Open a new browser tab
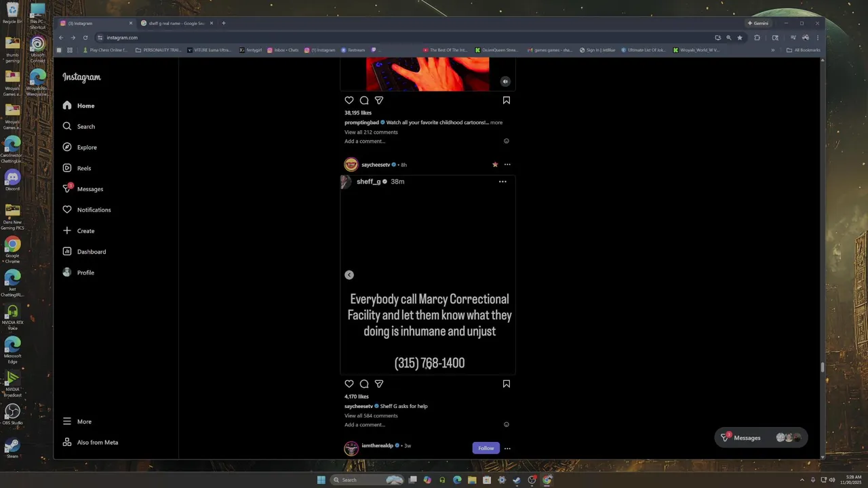Viewport: 868px width, 488px height. [224, 23]
